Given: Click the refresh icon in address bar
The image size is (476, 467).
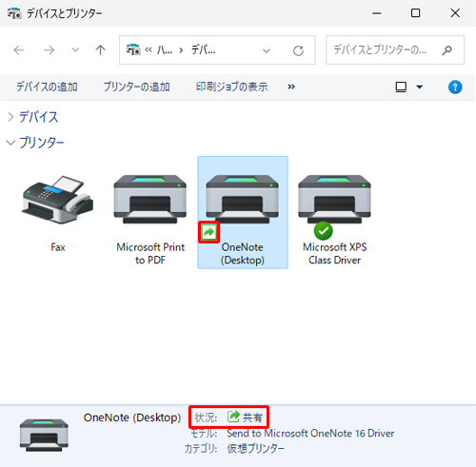Looking at the screenshot, I should [298, 50].
